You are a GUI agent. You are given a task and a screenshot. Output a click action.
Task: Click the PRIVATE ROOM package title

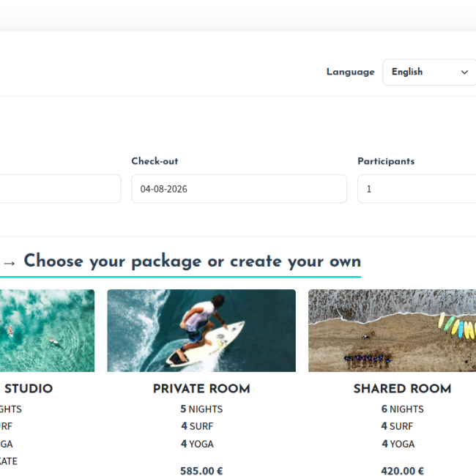201,389
